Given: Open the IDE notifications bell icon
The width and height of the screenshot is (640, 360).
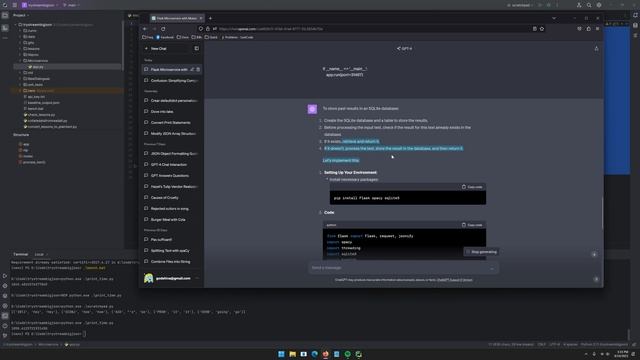Looking at the screenshot, I should point(635,15).
